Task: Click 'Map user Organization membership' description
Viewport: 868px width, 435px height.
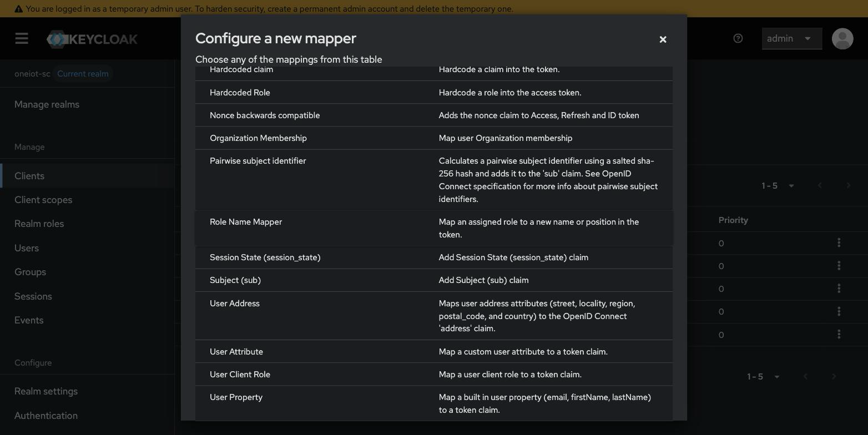Action: point(506,138)
